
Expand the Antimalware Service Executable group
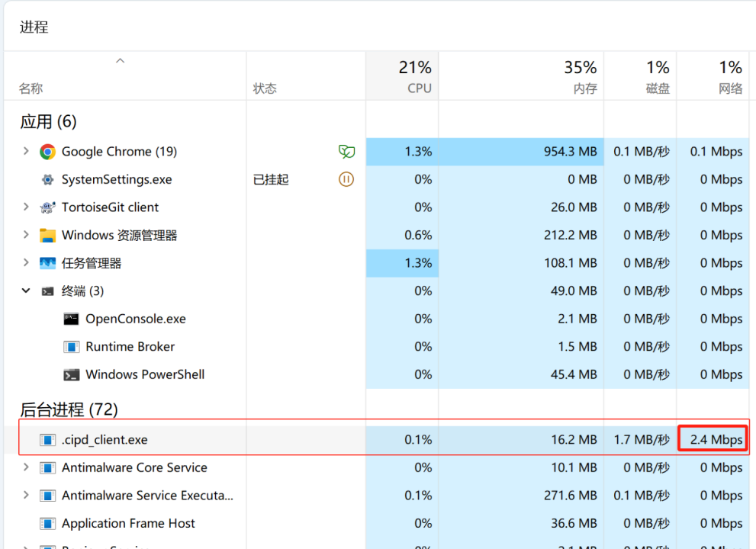click(x=25, y=495)
